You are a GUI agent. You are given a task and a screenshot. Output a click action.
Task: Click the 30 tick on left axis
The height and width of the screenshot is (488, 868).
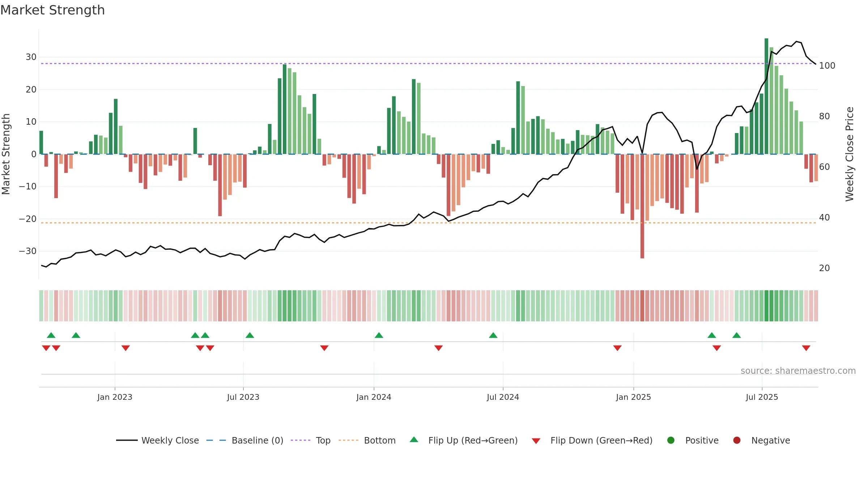(31, 57)
